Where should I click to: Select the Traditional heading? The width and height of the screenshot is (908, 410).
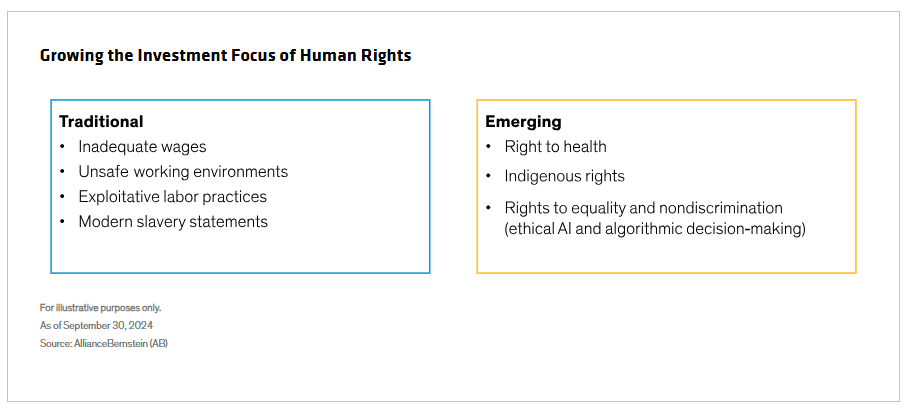pos(101,122)
